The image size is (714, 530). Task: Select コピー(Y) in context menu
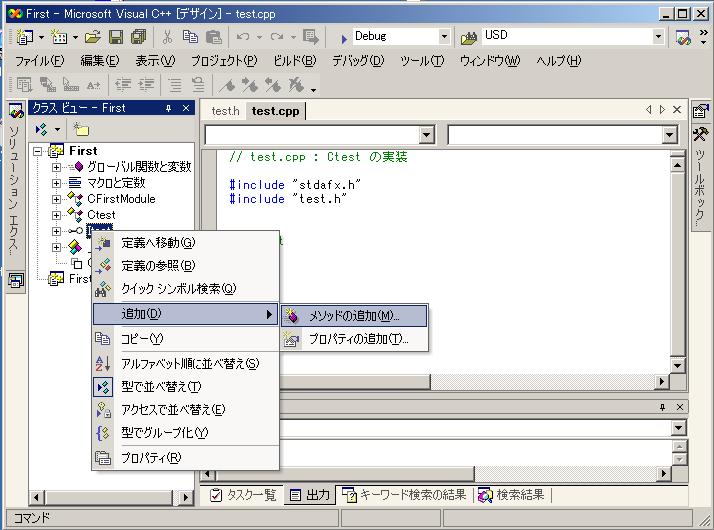pyautogui.click(x=186, y=339)
